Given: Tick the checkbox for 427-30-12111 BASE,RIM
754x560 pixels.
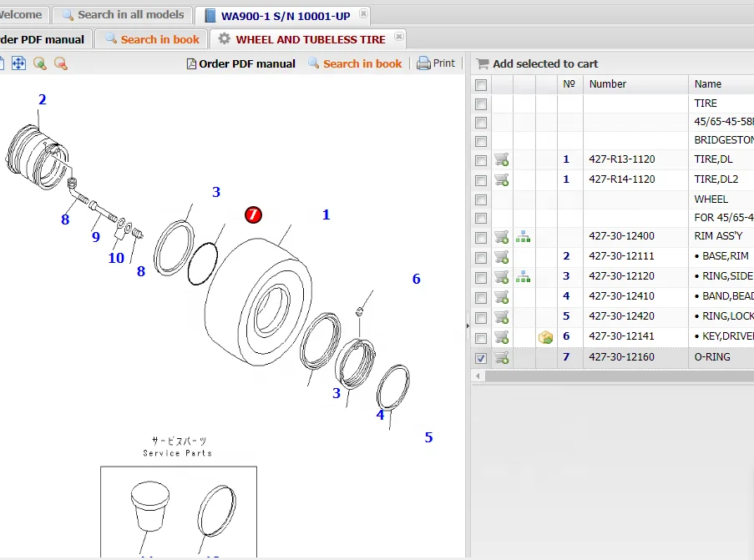Looking at the screenshot, I should point(480,257).
